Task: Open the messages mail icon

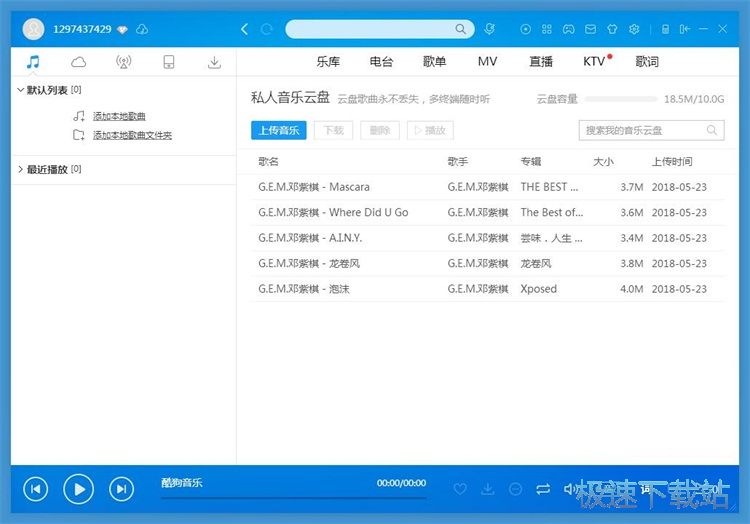Action: point(590,29)
